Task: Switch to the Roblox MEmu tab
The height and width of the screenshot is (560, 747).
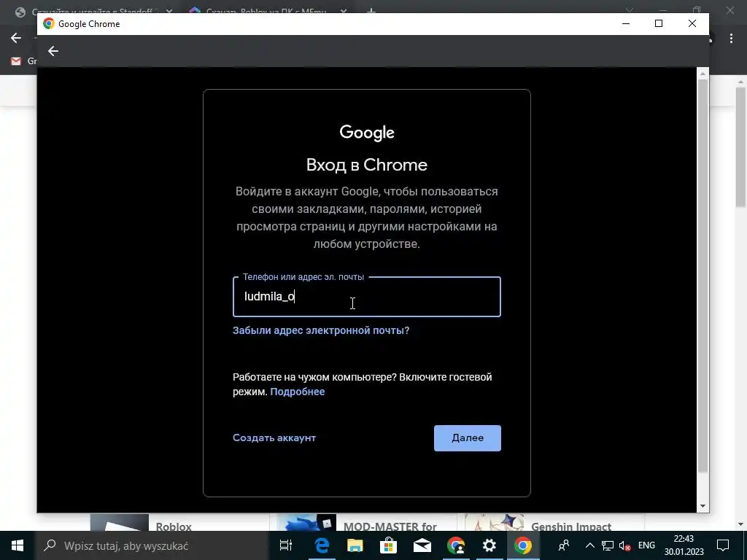Action: coord(267,10)
